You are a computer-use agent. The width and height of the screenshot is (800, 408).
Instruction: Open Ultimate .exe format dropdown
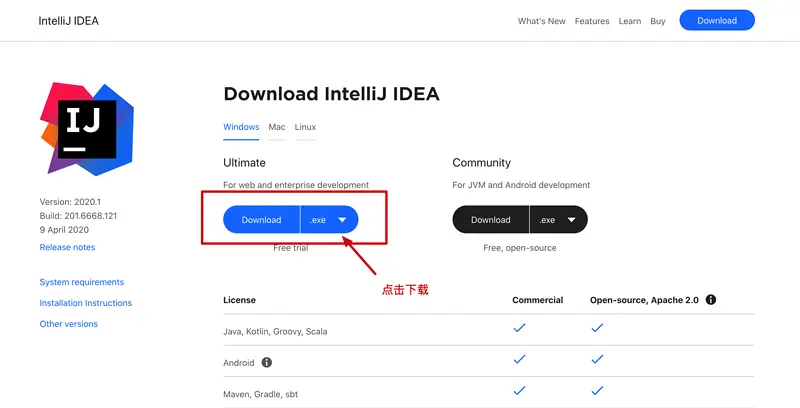(330, 220)
